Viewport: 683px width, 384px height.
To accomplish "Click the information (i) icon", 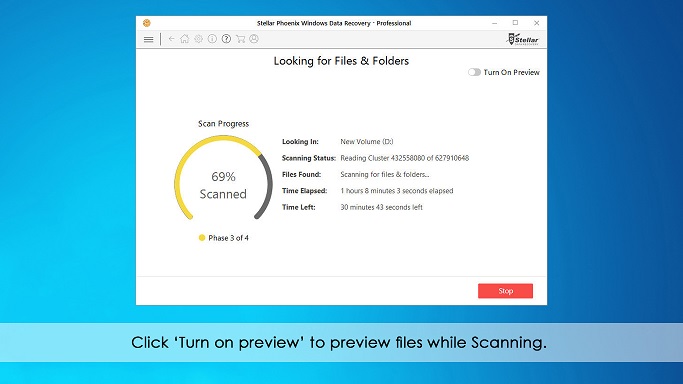I will 212,39.
